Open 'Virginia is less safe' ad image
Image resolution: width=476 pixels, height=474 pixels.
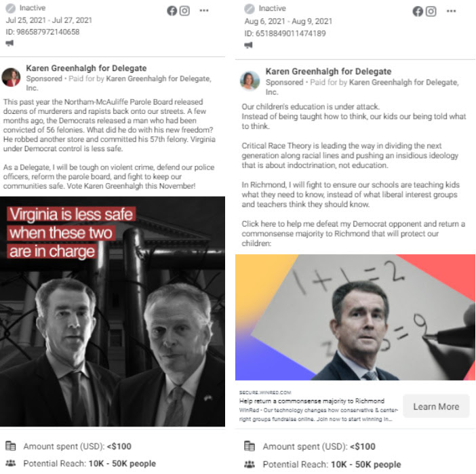(113, 311)
